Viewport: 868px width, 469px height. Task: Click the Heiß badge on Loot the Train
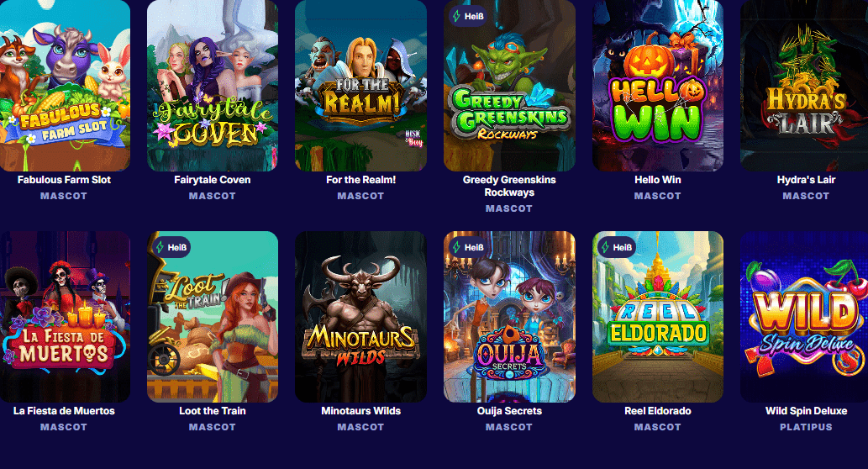[x=171, y=247]
